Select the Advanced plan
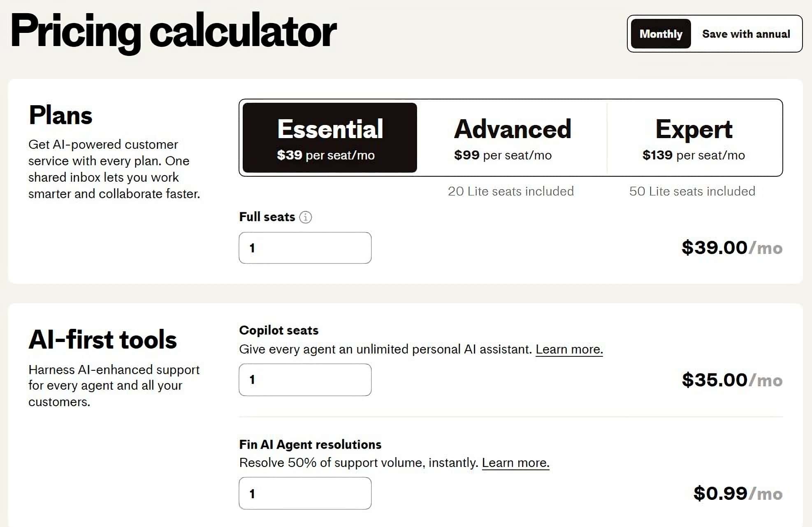The height and width of the screenshot is (527, 812). click(x=512, y=138)
